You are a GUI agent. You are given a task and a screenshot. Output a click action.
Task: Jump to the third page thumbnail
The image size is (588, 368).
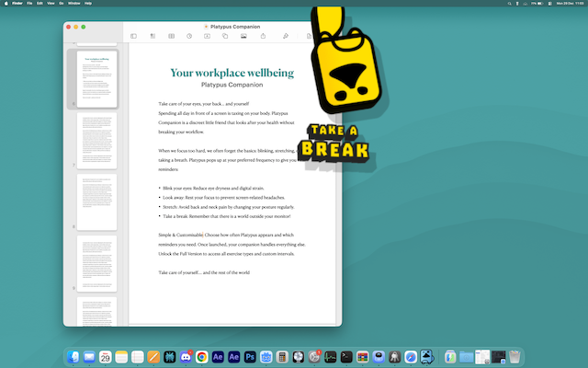[x=96, y=201]
